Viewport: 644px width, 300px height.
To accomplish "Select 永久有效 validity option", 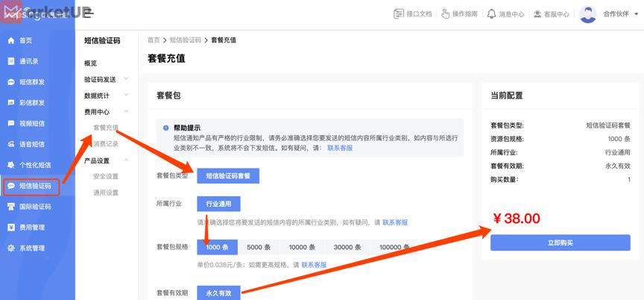I will click(218, 293).
